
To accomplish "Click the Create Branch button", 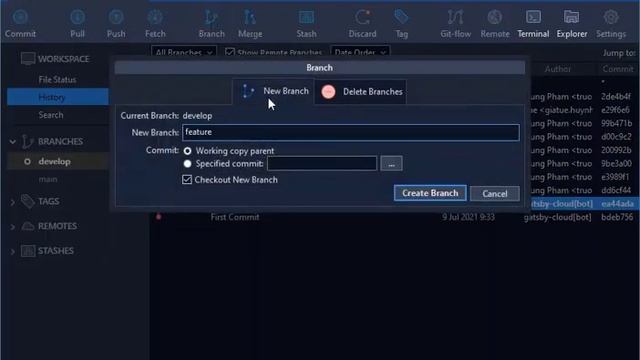I will pos(430,193).
